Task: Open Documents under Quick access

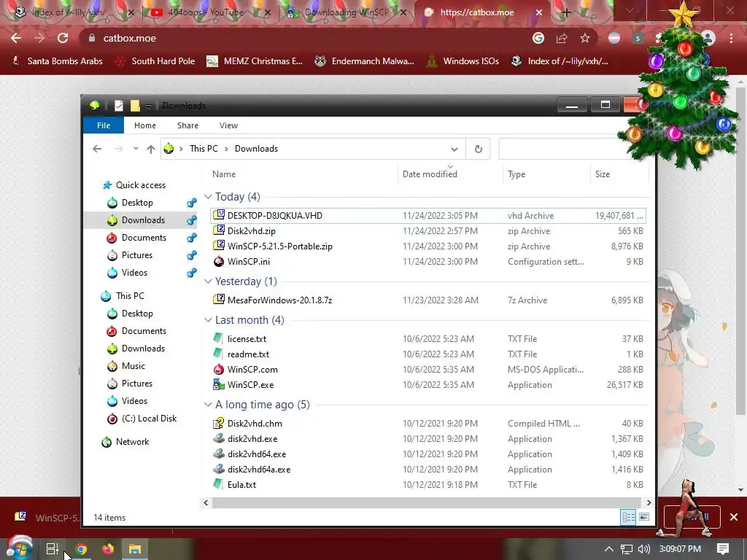Action: pos(144,238)
